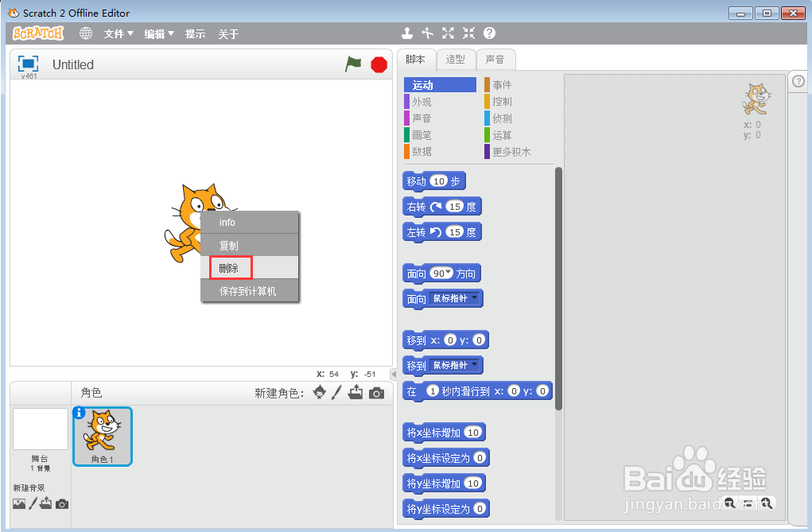Choose new sprite from library

coord(320,393)
